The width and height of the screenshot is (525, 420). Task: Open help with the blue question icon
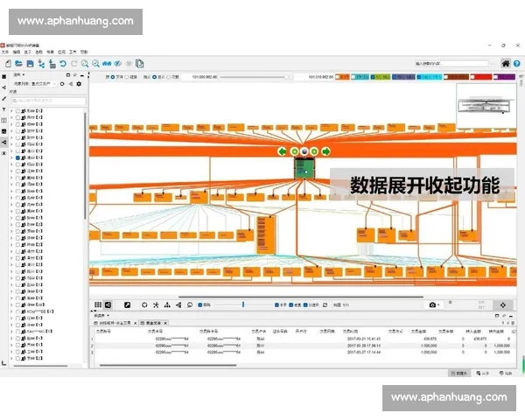516,64
